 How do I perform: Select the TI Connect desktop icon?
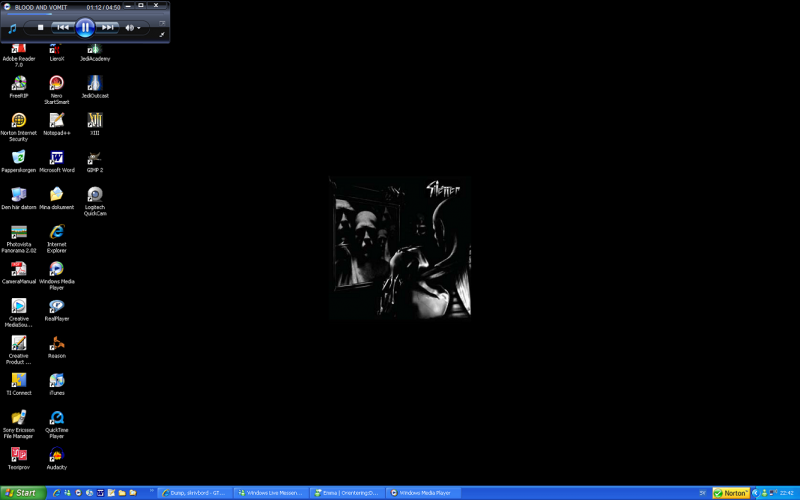tap(19, 384)
